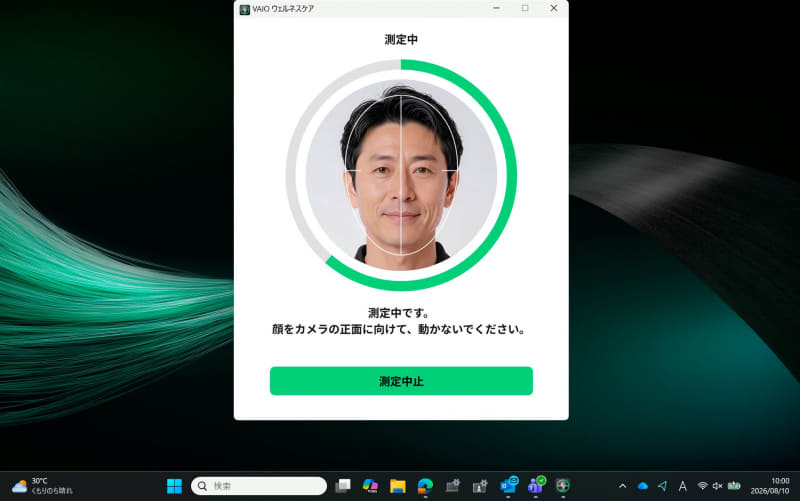Open Microsoft Edge from the taskbar

(425, 486)
